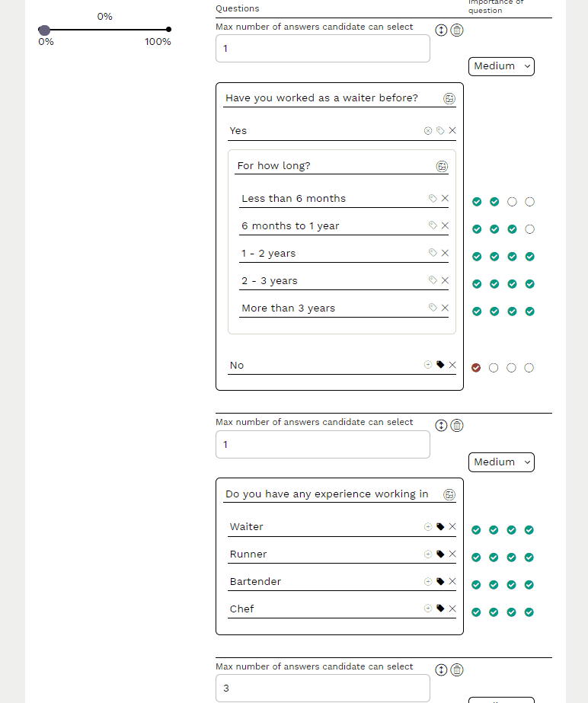
Task: Select third rating circle for 'Less than 6 months'
Action: point(512,202)
